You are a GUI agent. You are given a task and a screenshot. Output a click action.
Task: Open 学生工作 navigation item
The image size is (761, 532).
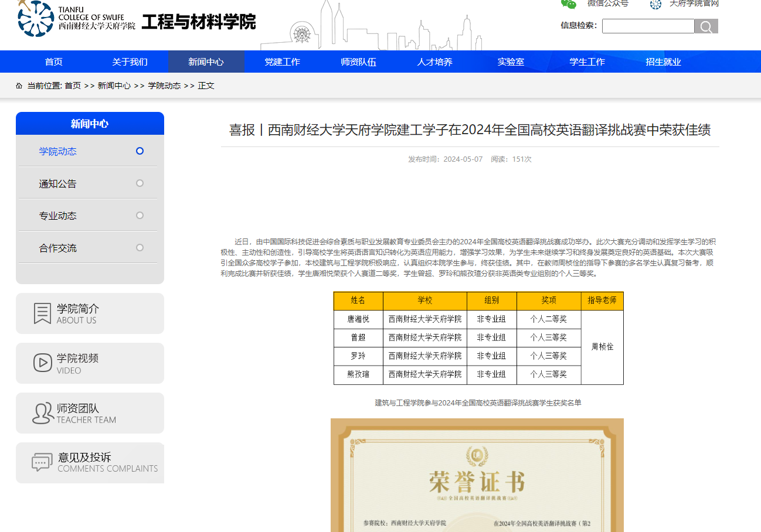click(587, 62)
